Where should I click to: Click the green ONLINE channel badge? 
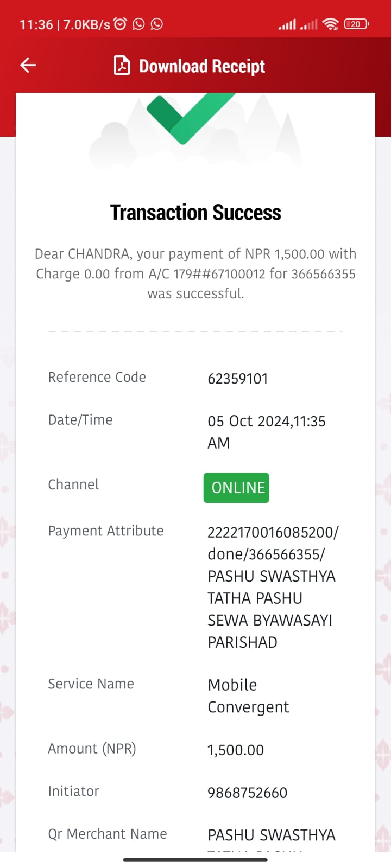(x=236, y=488)
